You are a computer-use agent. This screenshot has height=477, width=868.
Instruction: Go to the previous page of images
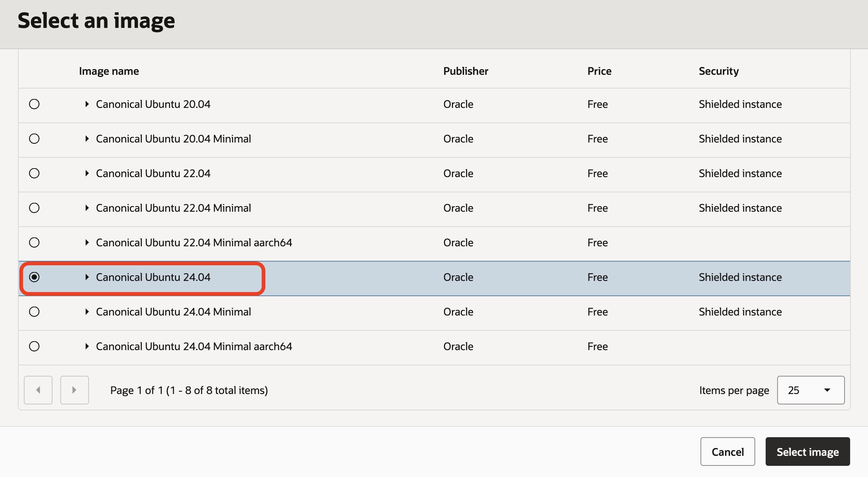click(x=38, y=390)
